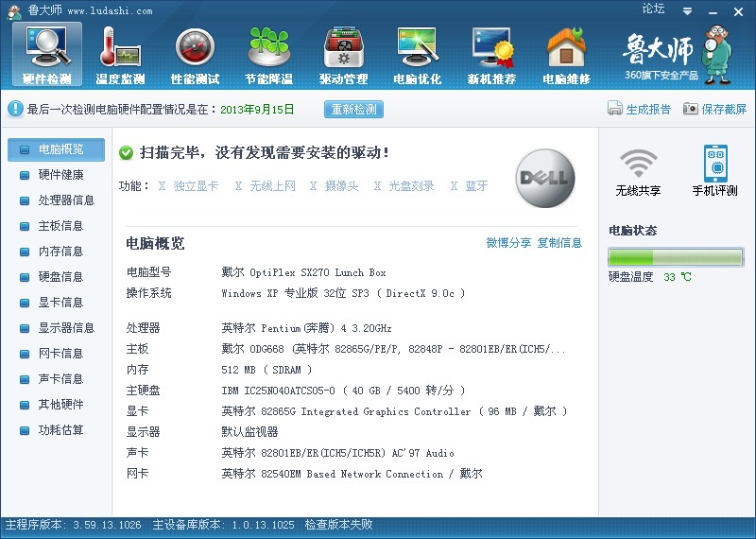Click the detection date 2013年9月15日
The width and height of the screenshot is (756, 539).
[257, 110]
